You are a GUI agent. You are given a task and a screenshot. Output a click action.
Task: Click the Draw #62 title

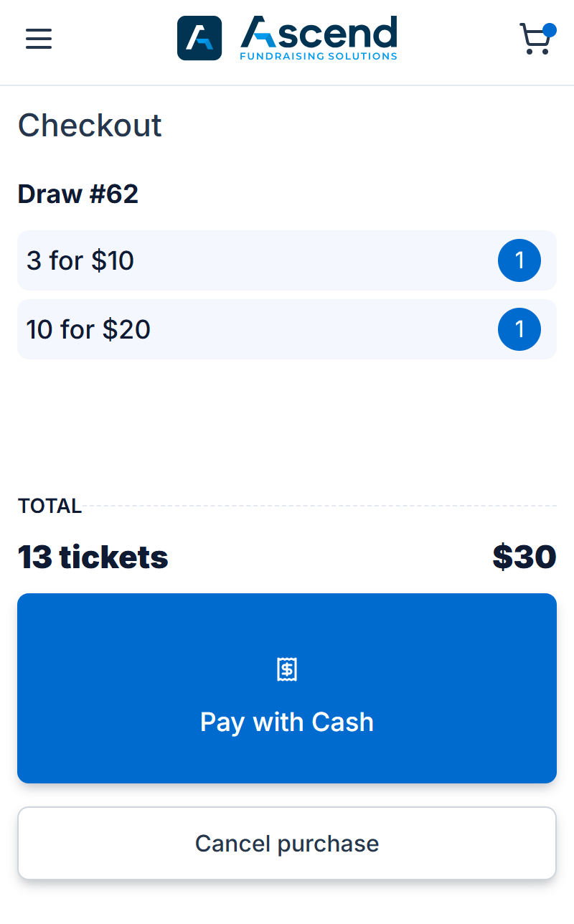pyautogui.click(x=78, y=194)
